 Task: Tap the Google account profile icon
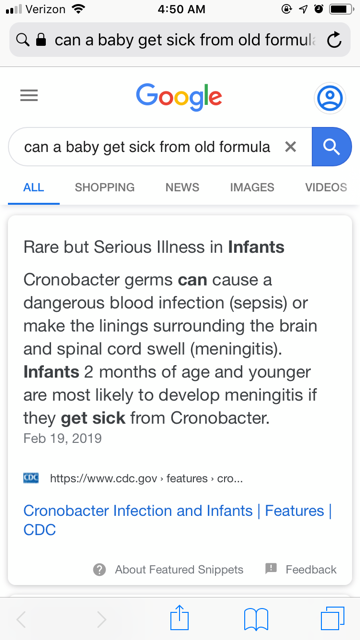(x=330, y=98)
